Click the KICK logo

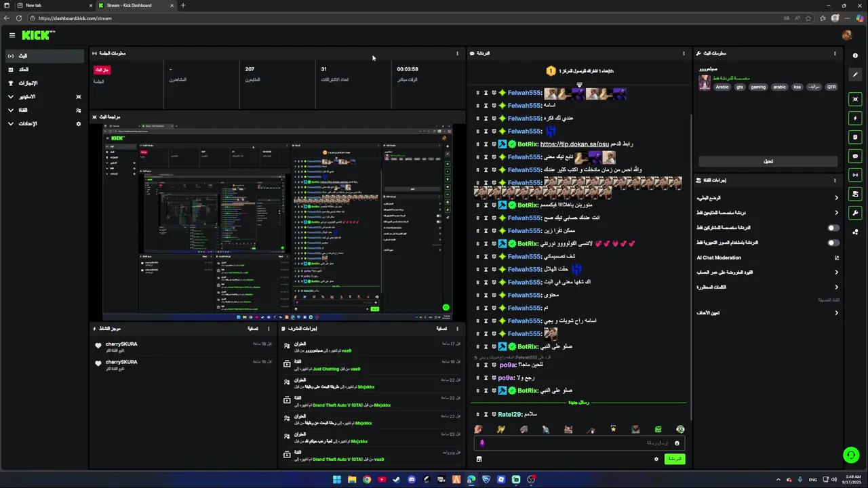(x=38, y=35)
